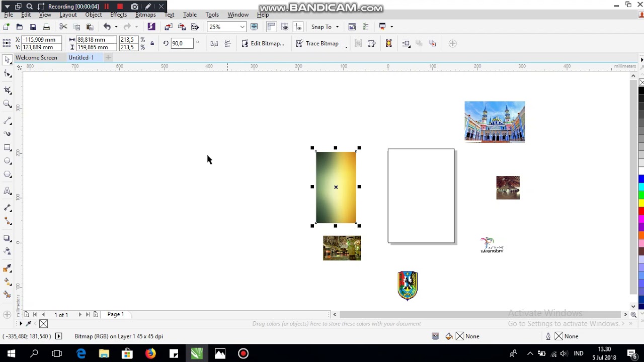
Task: Open the Snap To dropdown
Action: pyautogui.click(x=325, y=27)
